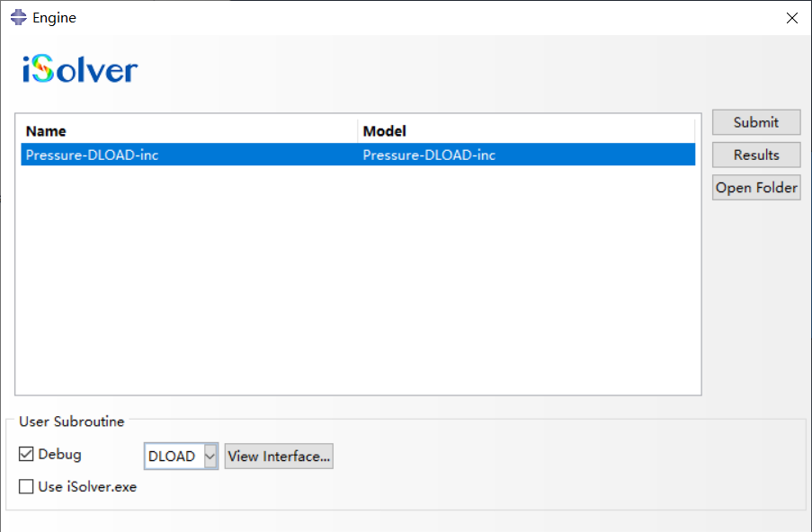
Task: Click the Engine window icon in title bar
Action: tap(19, 17)
